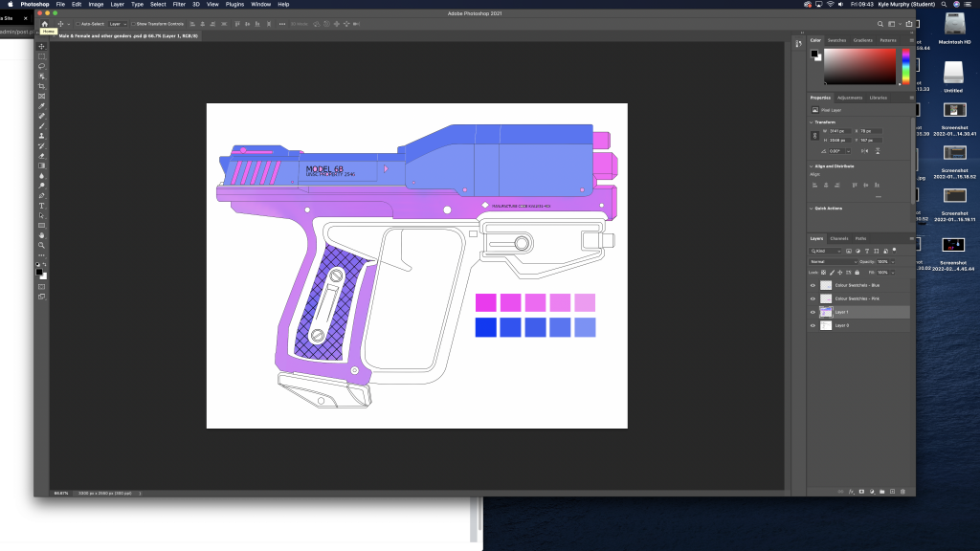The width and height of the screenshot is (980, 551).
Task: Toggle visibility of Layer 0
Action: tap(813, 325)
